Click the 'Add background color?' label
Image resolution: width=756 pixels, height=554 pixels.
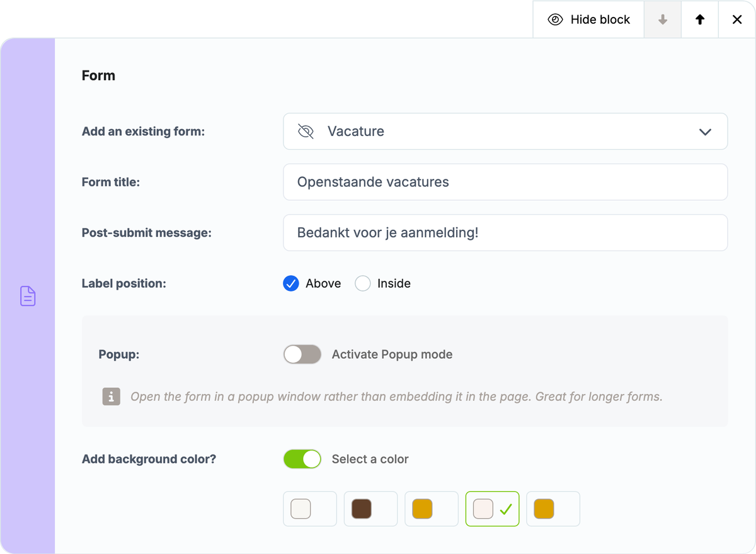pyautogui.click(x=149, y=459)
